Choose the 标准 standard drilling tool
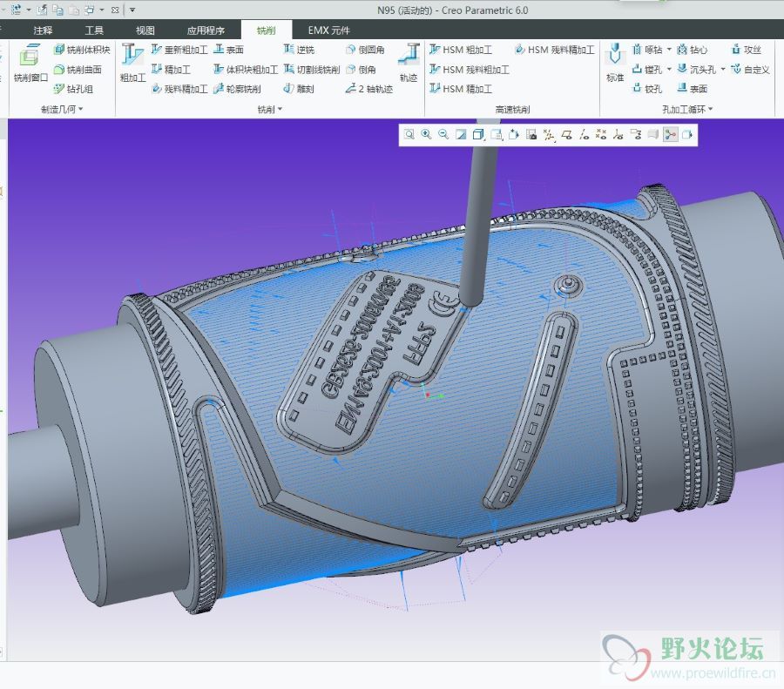This screenshot has height=689, width=784. 615,63
